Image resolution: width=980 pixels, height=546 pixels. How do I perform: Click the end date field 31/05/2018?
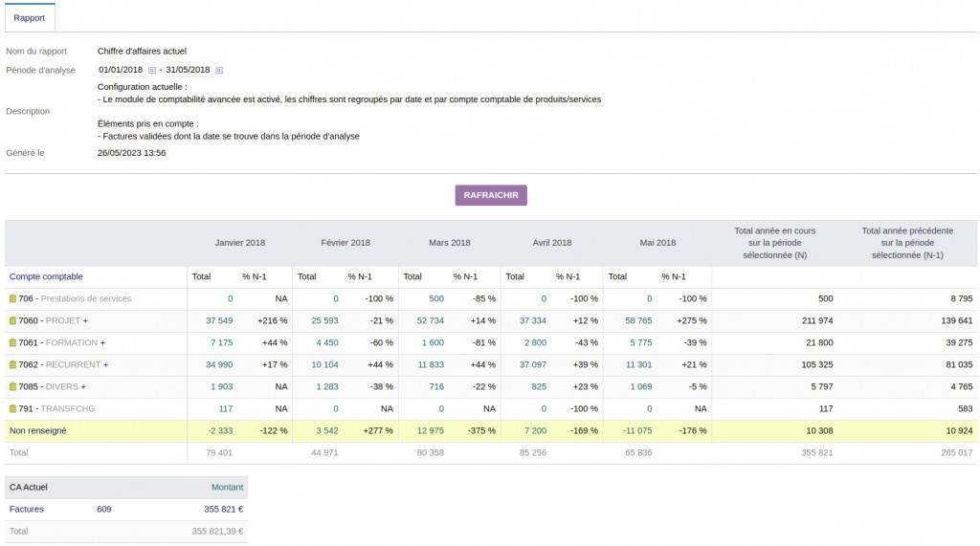click(188, 70)
